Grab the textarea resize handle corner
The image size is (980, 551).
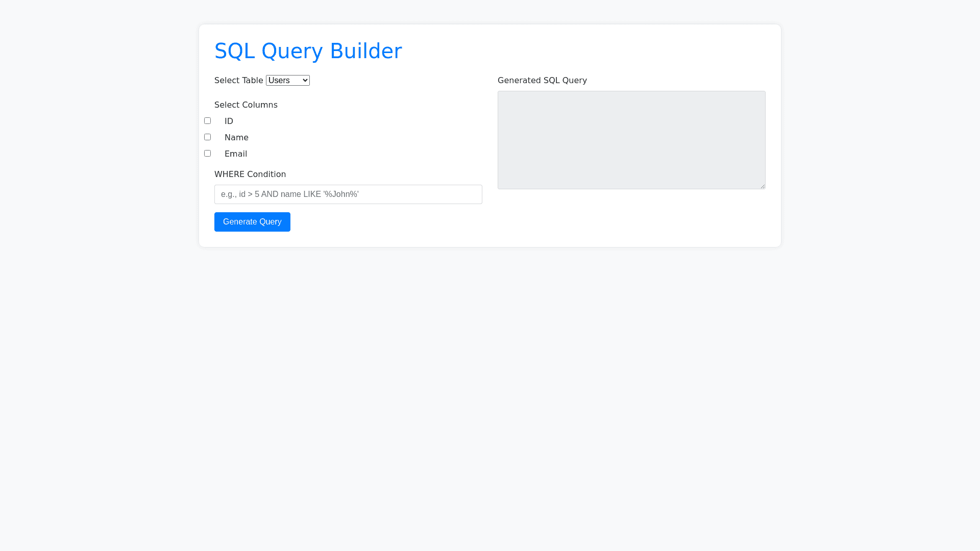763,186
